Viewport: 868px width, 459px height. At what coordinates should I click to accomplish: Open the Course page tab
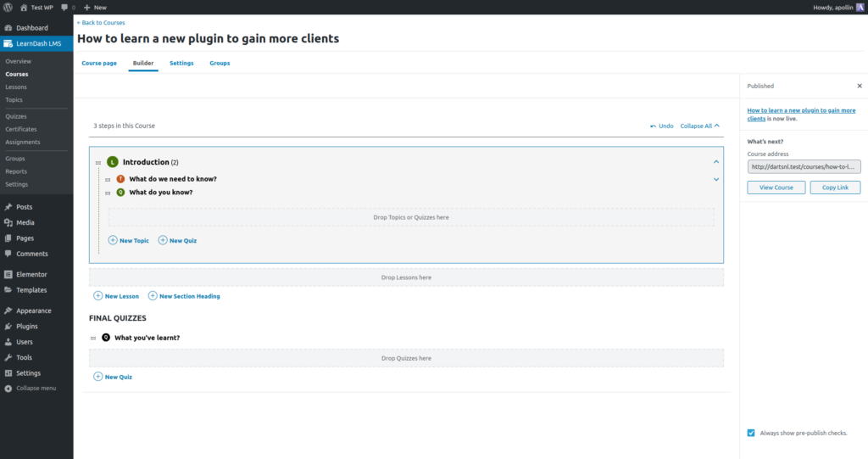[99, 63]
